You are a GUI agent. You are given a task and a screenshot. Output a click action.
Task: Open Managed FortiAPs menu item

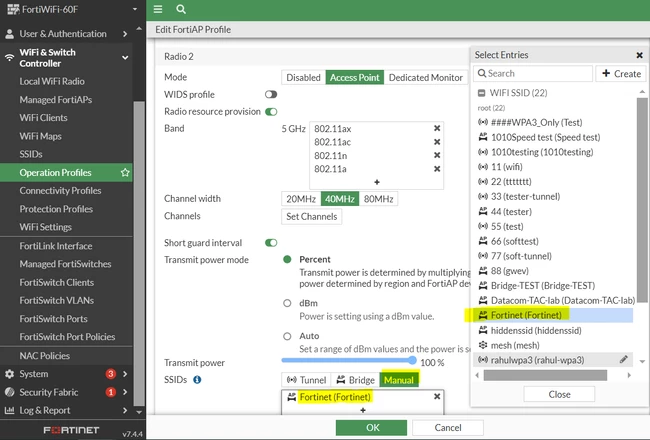tap(56, 100)
